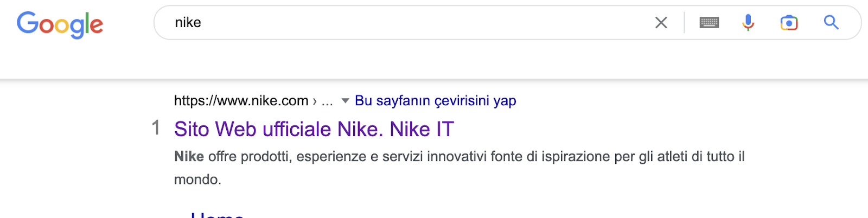The width and height of the screenshot is (868, 218).
Task: Click the https://www.nike.com URL text
Action: pyautogui.click(x=241, y=101)
